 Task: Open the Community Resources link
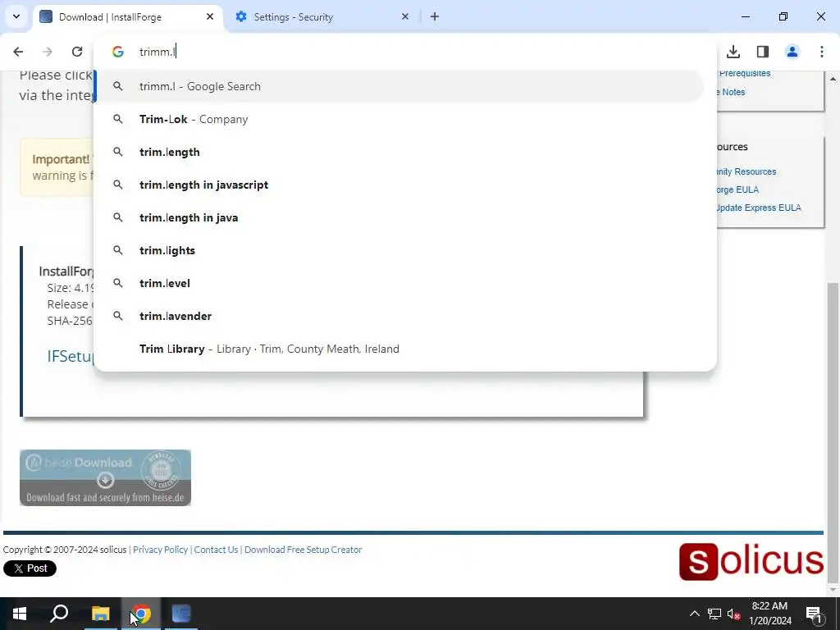(746, 171)
